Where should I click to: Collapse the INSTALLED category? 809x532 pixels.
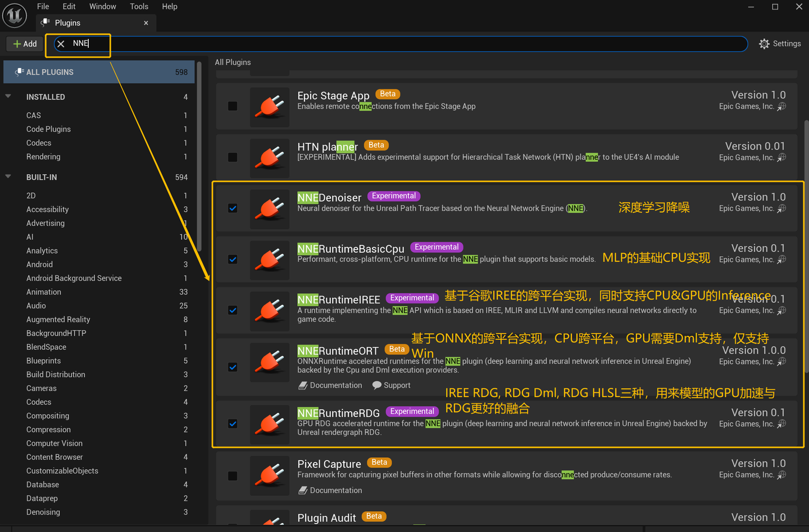[x=8, y=96]
